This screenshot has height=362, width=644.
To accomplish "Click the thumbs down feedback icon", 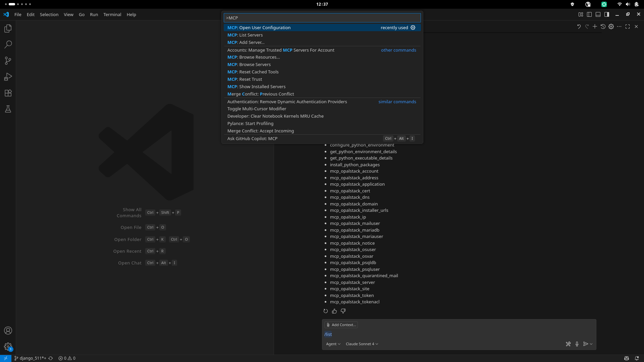I will (343, 311).
